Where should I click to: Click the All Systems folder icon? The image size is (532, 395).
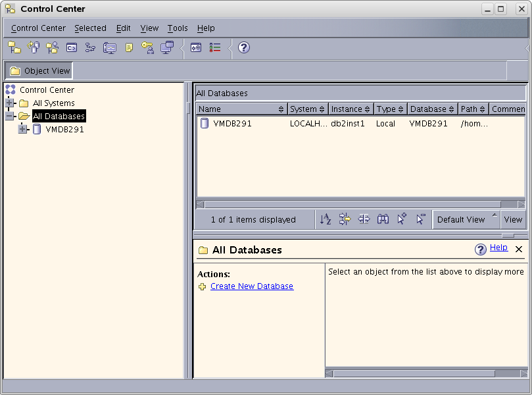tap(24, 103)
